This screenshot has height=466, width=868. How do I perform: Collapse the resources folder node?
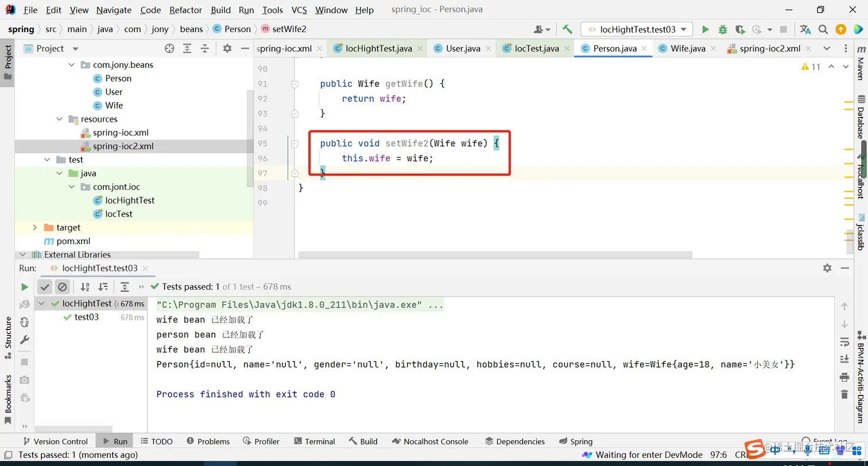point(59,119)
